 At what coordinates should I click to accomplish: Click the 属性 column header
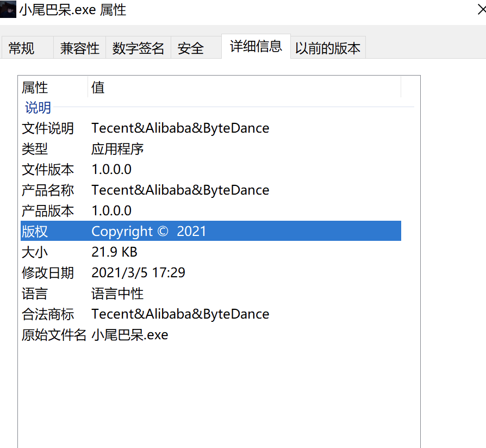[x=34, y=88]
